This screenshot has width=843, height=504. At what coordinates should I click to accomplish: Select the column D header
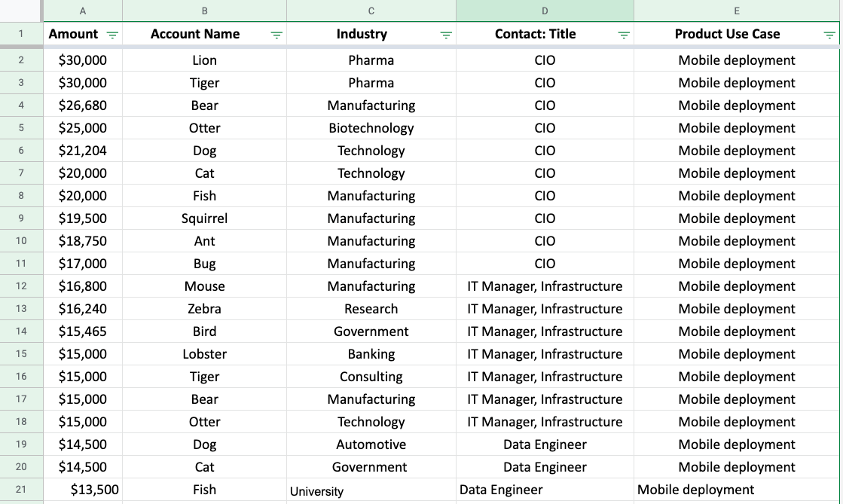pyautogui.click(x=544, y=11)
